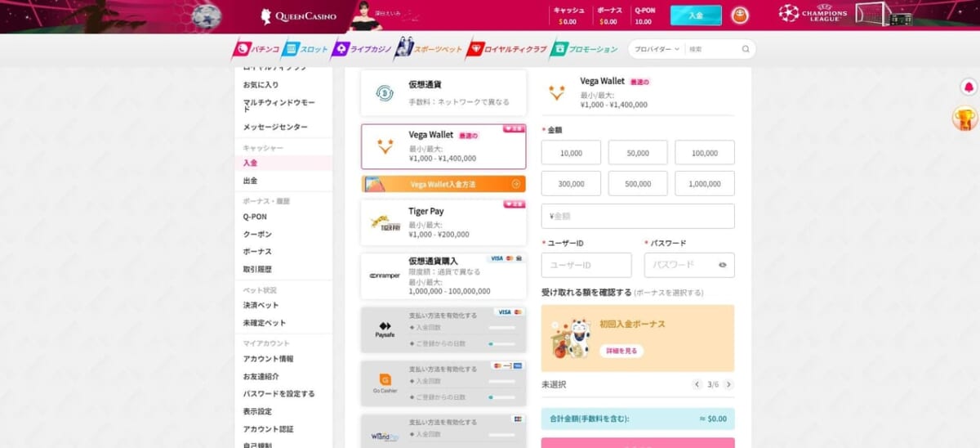980x448 pixels.
Task: Open the Pachinko category icon
Action: (241, 49)
